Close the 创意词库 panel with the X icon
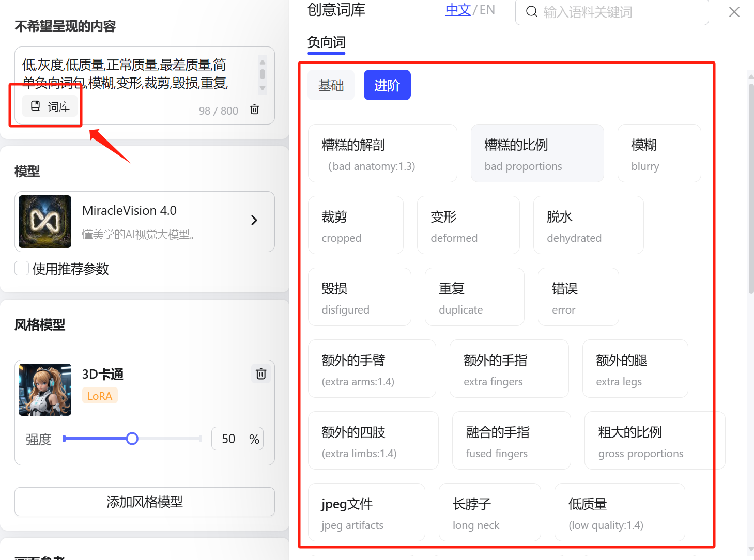 tap(734, 11)
